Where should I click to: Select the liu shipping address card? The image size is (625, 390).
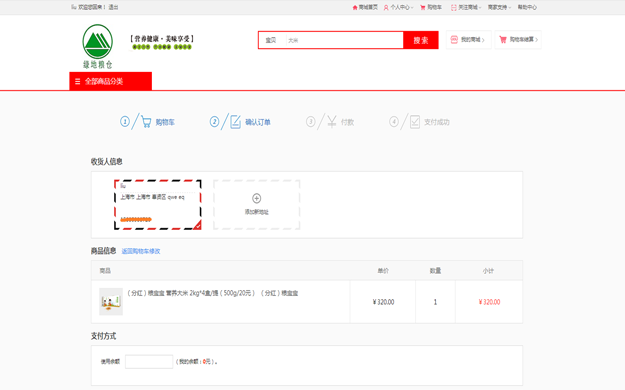[x=158, y=205]
